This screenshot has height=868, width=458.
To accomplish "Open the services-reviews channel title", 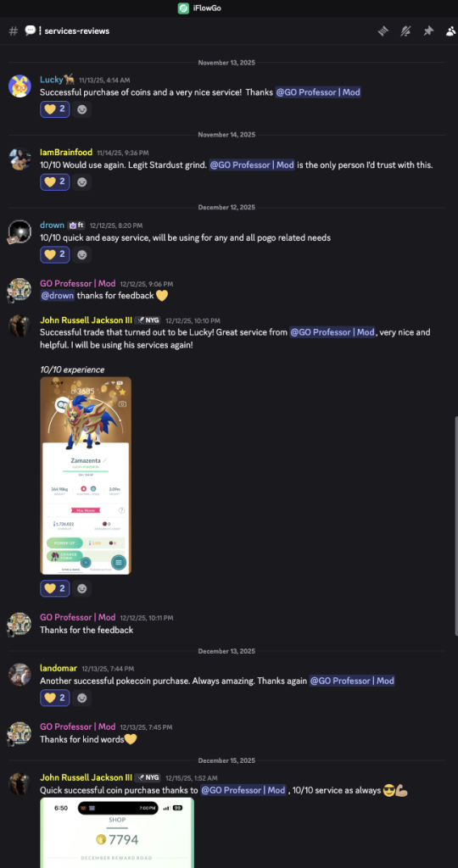I will pos(77,31).
